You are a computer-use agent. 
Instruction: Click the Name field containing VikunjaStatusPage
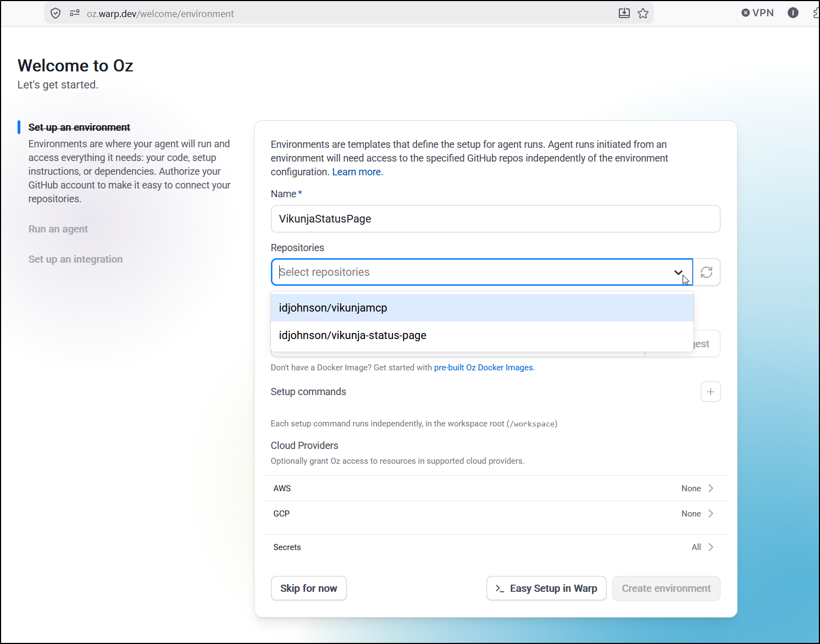[x=495, y=219]
